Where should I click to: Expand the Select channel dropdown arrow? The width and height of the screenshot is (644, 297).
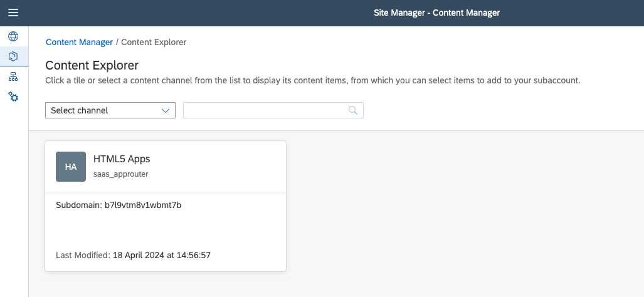point(166,110)
